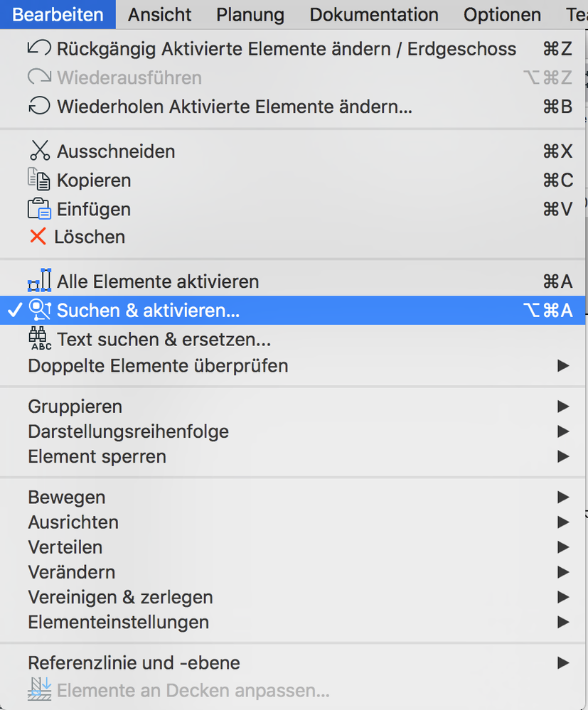The image size is (588, 710).
Task: Click the binoculars Text suchen icon
Action: coord(39,339)
